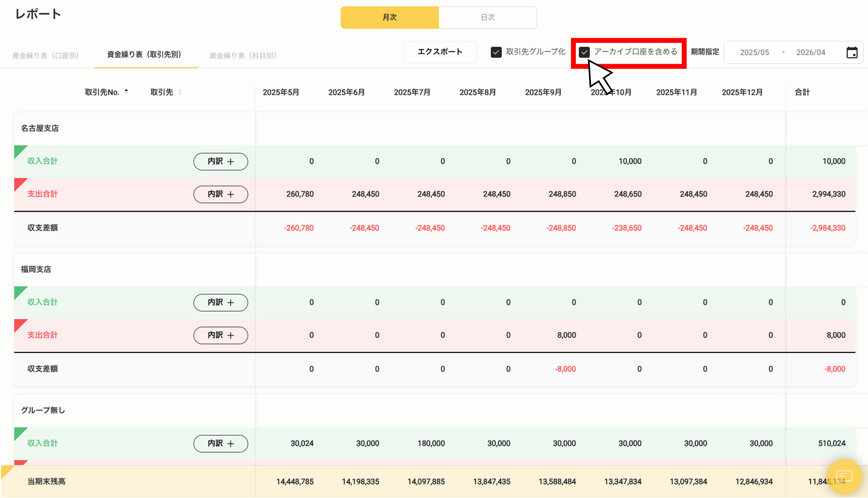This screenshot has width=868, height=498.
Task: Expand 内訳 for 福岡支店 収入合計
Action: point(220,302)
